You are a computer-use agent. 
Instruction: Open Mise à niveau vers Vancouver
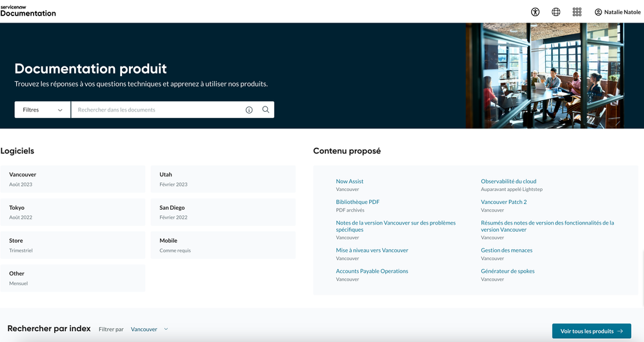(372, 250)
